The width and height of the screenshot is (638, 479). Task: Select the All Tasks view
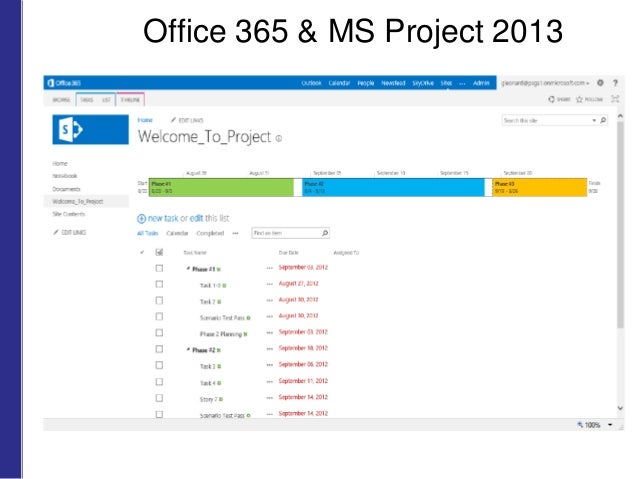point(147,233)
